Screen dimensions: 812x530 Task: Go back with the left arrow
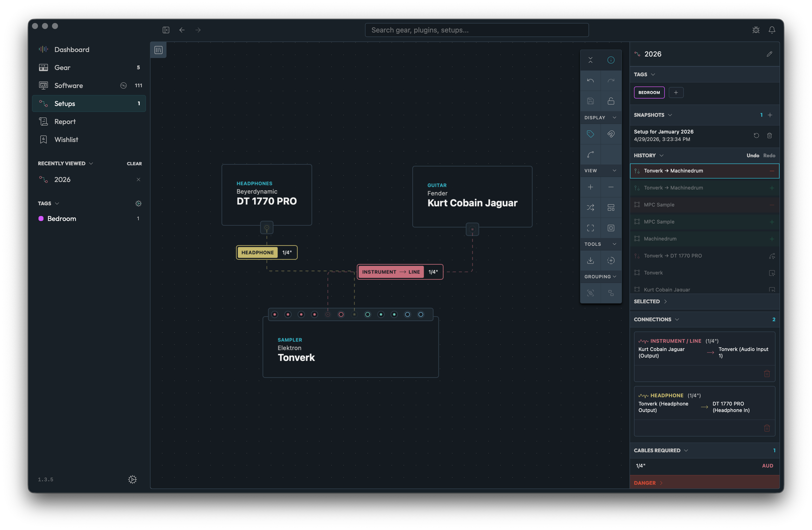[x=182, y=30]
